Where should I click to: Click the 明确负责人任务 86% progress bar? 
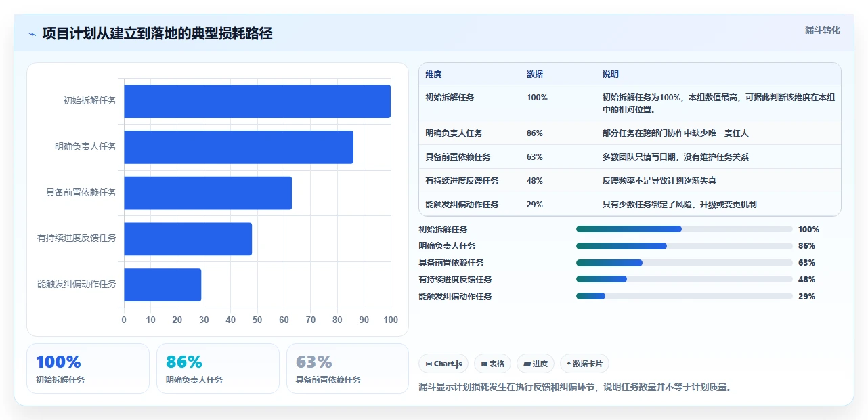click(684, 246)
